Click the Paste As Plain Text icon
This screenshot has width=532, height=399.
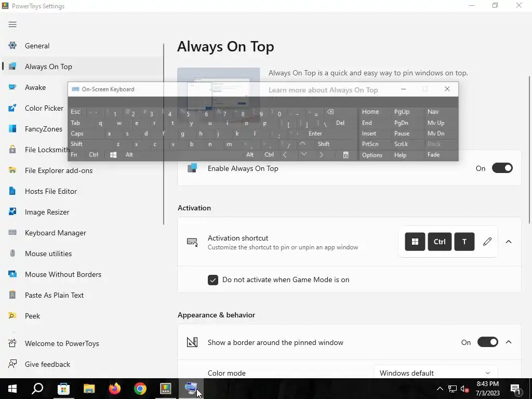12,295
